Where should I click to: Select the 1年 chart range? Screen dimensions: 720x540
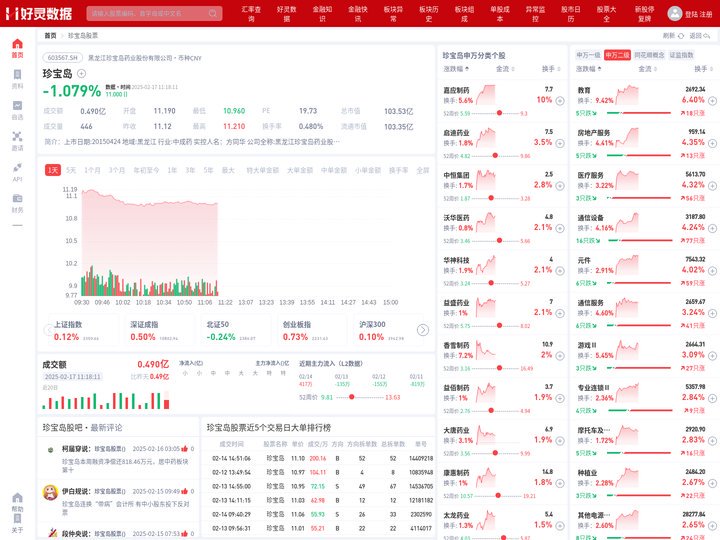[x=172, y=170]
